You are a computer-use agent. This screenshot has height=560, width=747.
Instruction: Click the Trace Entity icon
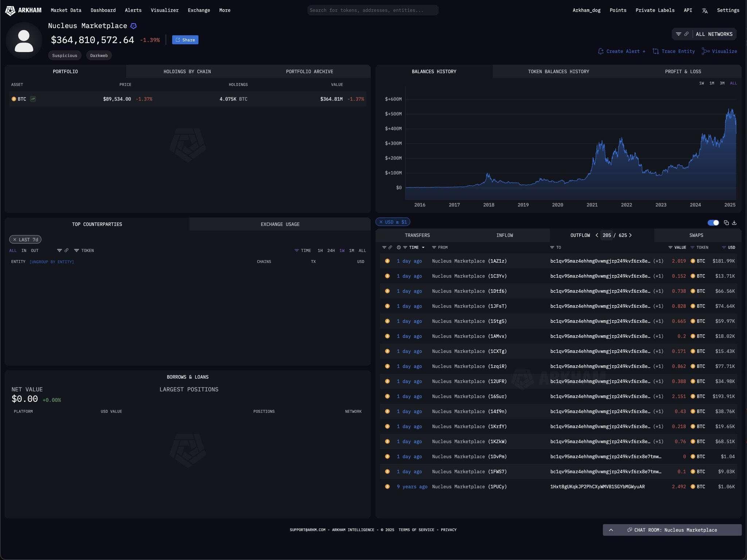click(655, 51)
